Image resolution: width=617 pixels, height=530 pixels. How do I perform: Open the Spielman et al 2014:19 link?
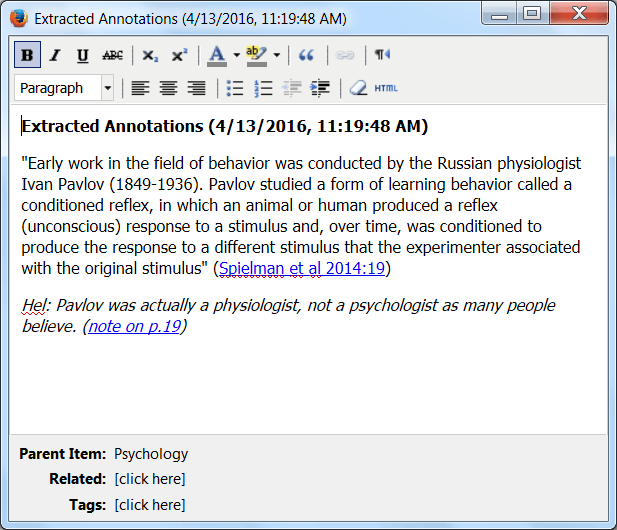point(301,268)
